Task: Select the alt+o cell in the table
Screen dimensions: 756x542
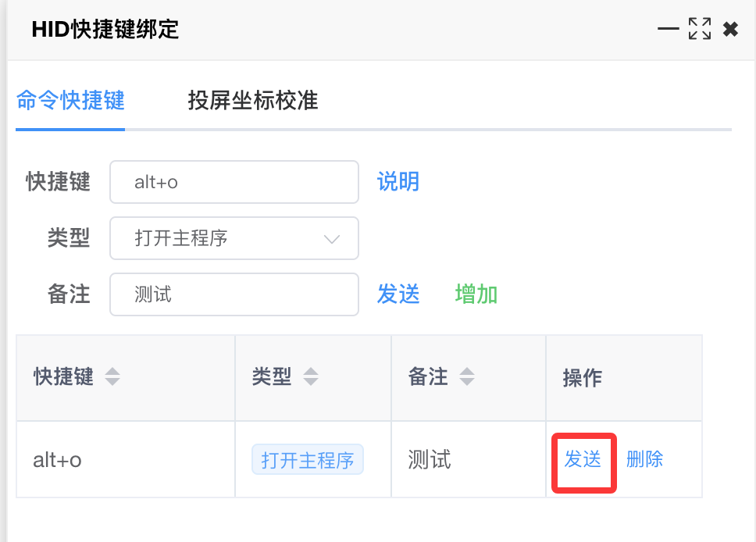Action: coord(58,460)
